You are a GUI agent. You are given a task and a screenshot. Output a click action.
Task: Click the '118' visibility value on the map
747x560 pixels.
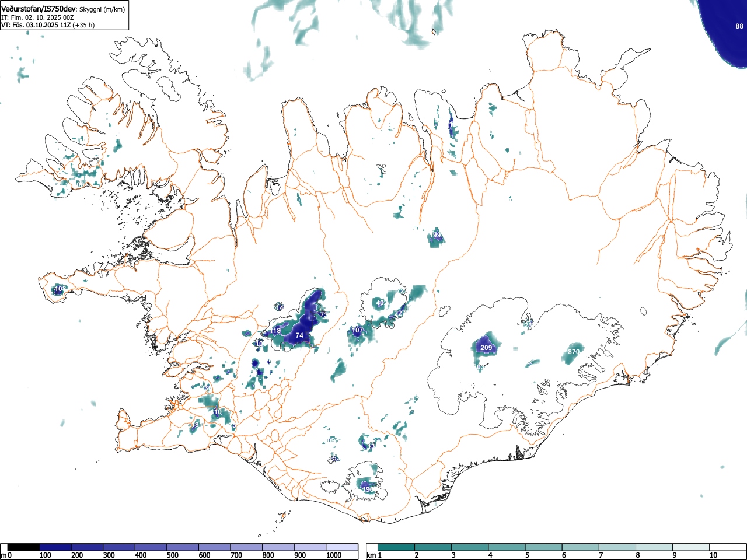[x=275, y=331]
